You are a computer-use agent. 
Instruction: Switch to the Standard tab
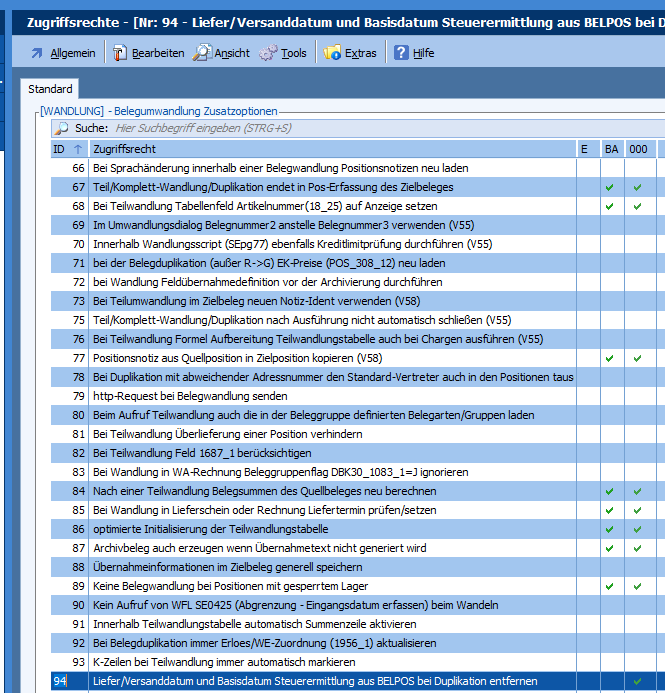pyautogui.click(x=50, y=90)
